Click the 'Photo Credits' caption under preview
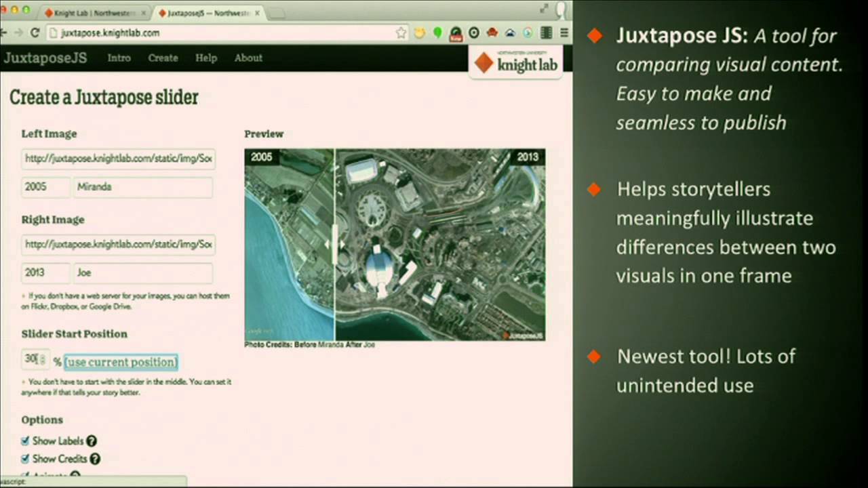868x488 pixels. coord(310,344)
